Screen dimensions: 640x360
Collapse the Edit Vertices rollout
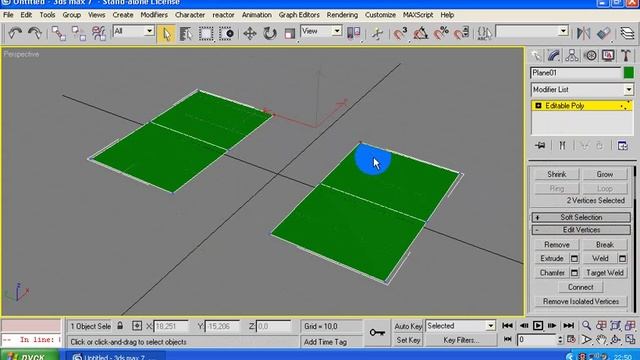581,230
